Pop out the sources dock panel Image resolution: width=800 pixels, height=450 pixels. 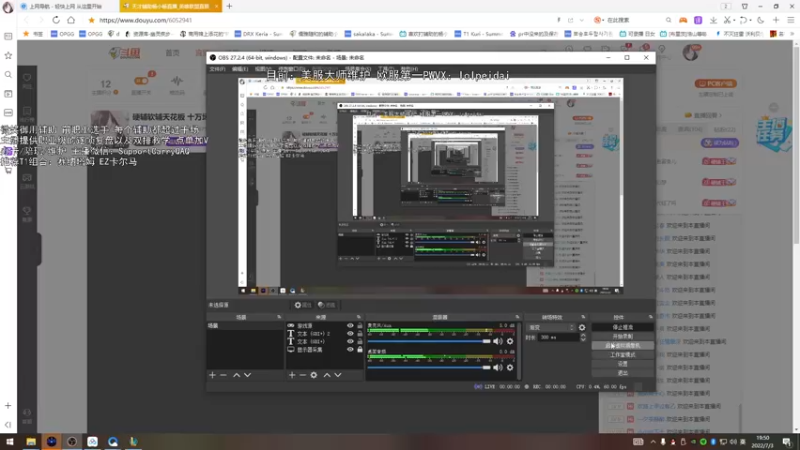[359, 317]
